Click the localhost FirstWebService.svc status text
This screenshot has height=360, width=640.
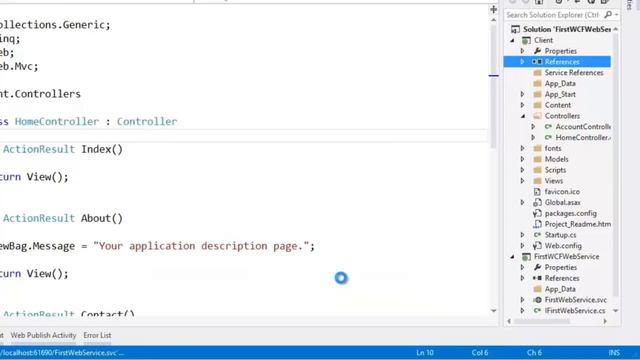pyautogui.click(x=62, y=353)
